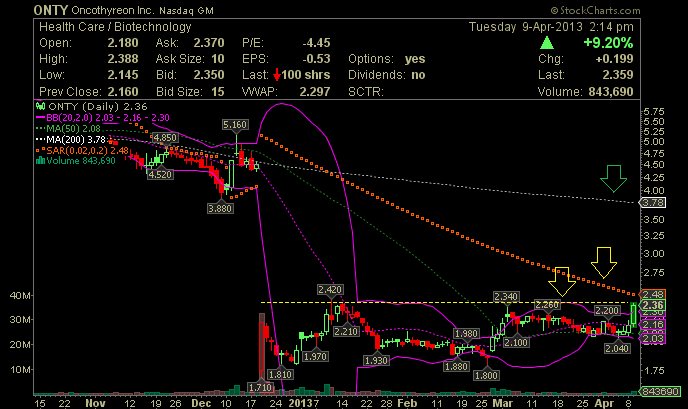
Task: Click the Ask price 2.370
Action: click(209, 43)
